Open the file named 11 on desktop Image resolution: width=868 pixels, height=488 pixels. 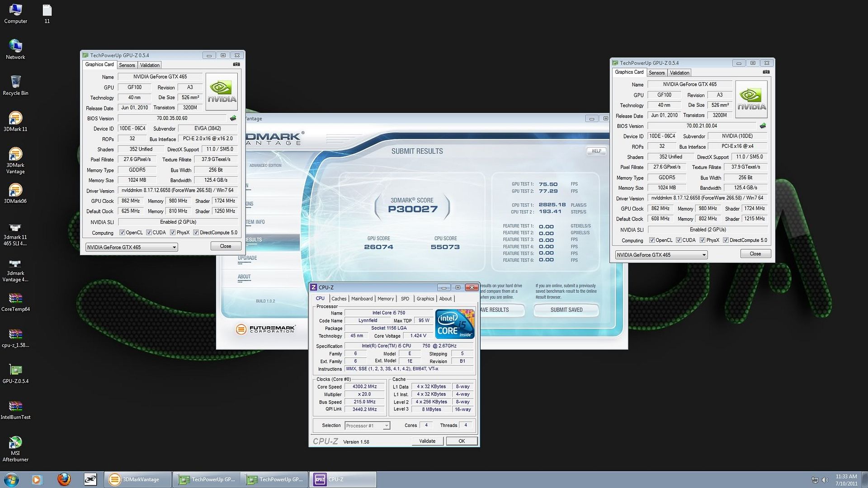coord(47,14)
